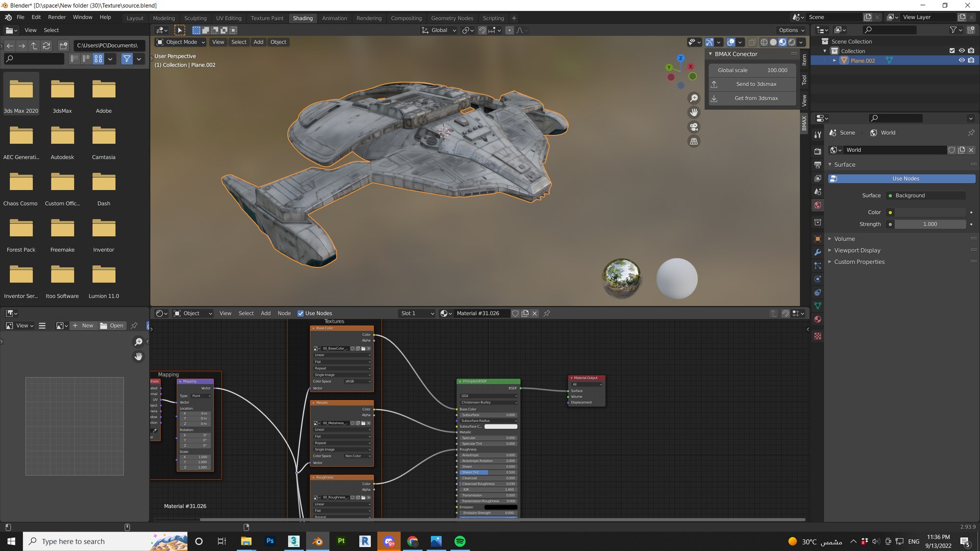Switch to UV Editing workspace tab

[x=228, y=18]
